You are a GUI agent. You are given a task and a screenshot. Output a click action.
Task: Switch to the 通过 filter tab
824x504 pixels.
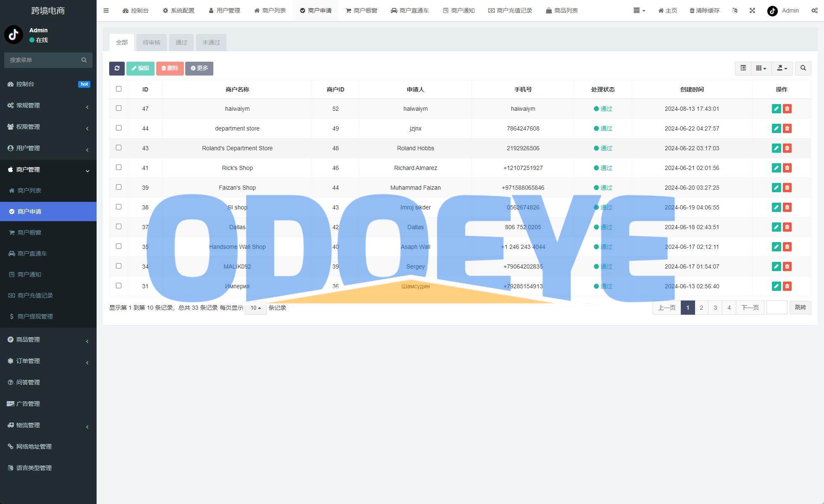(181, 42)
